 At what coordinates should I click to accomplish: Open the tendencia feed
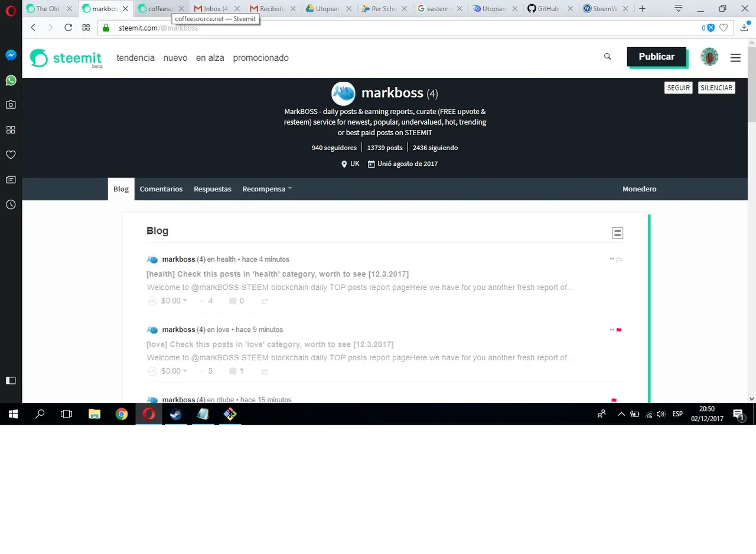click(x=136, y=58)
